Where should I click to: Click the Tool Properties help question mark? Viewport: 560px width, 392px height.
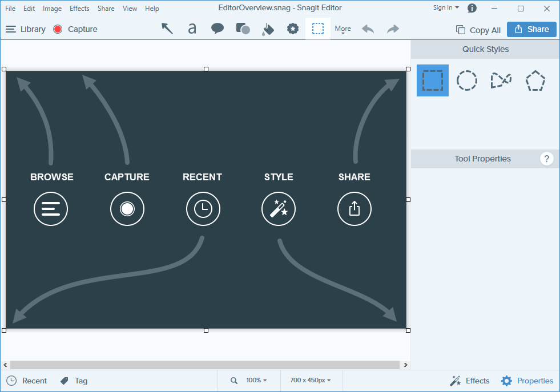tap(546, 159)
